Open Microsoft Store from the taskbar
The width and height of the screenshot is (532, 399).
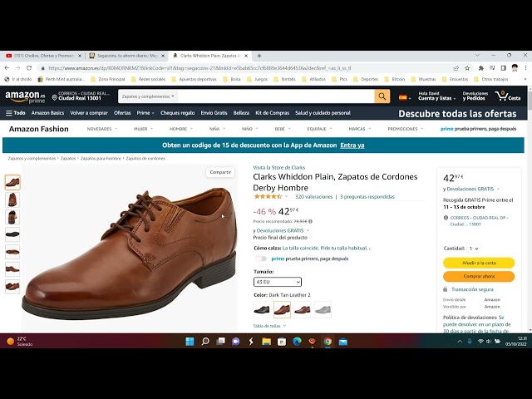282,342
